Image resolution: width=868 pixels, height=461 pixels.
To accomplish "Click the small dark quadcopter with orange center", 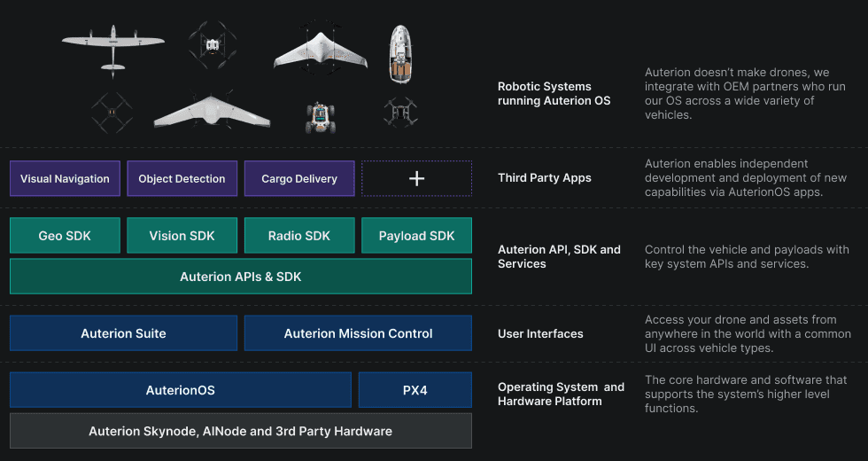I will (x=112, y=113).
